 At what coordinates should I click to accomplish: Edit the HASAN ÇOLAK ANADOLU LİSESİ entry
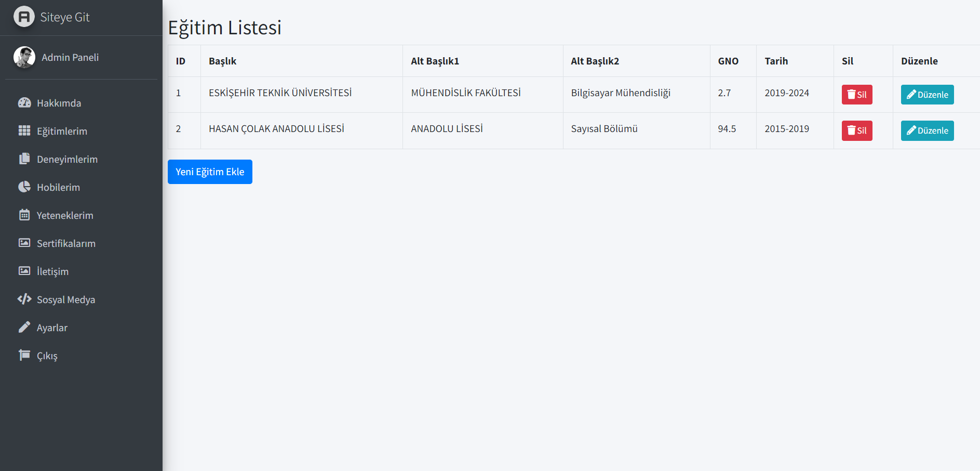(927, 130)
